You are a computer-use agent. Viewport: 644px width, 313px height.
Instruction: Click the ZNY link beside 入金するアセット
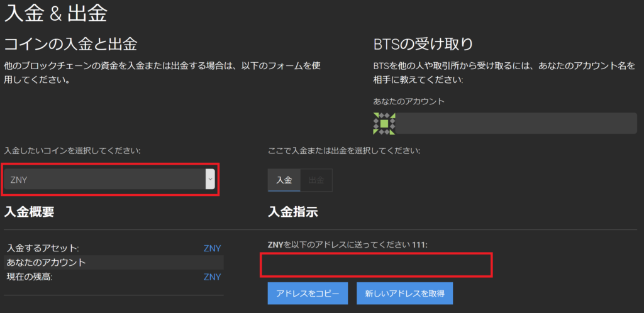tap(213, 248)
